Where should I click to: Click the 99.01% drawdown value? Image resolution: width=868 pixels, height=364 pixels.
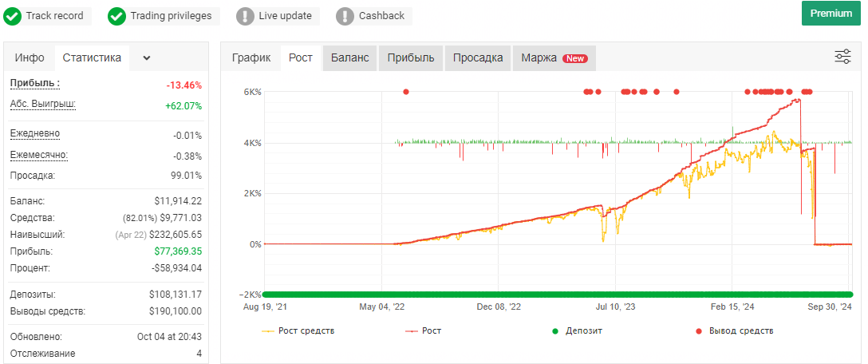coord(187,176)
